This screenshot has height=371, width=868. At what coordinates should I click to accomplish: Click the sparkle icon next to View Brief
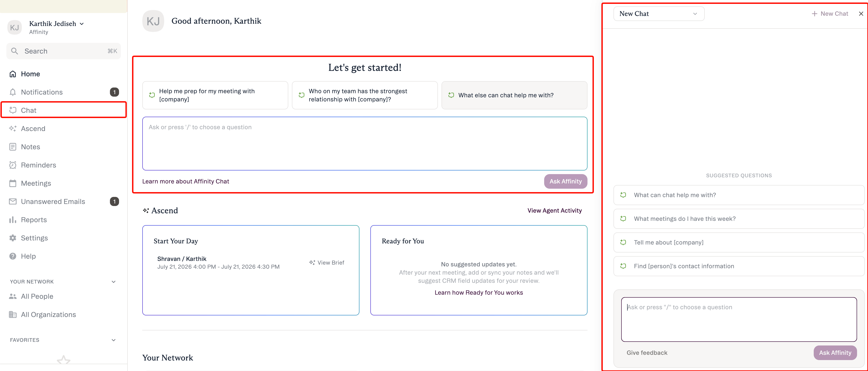[x=312, y=262]
